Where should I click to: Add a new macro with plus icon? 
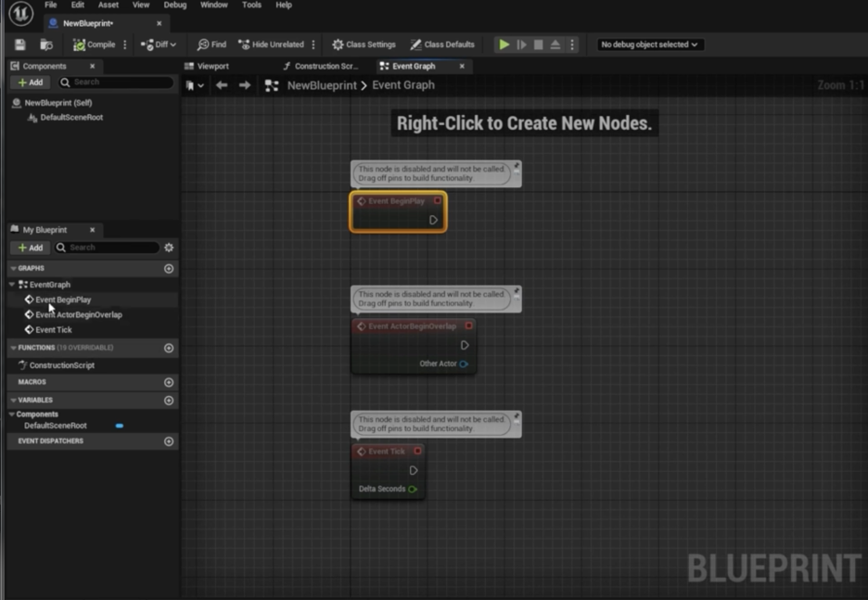click(169, 382)
